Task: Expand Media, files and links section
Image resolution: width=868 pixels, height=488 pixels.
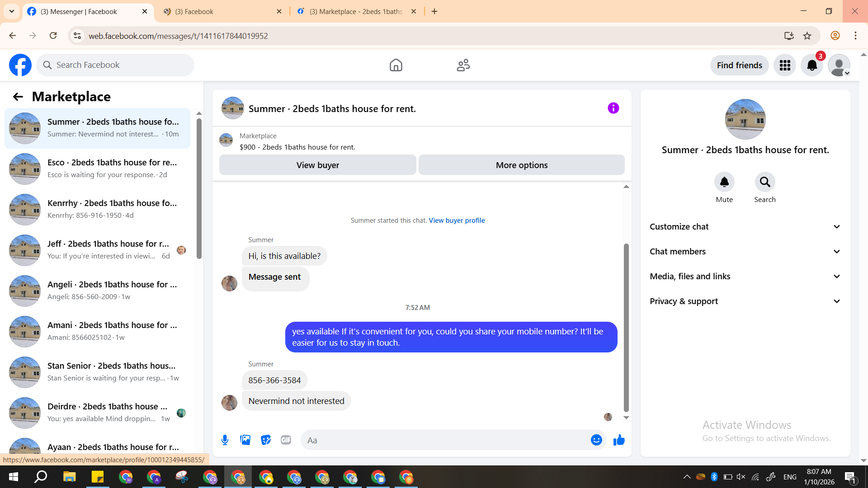Action: (745, 277)
